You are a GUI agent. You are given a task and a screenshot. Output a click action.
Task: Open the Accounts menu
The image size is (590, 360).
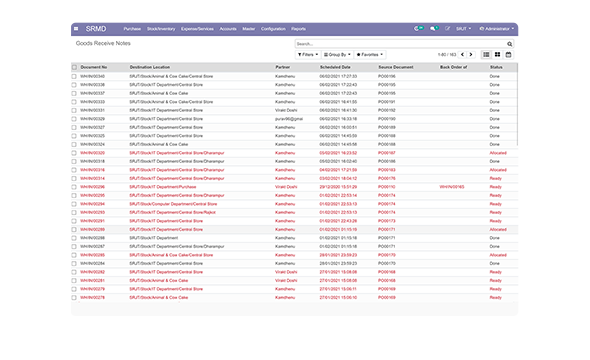tap(228, 29)
